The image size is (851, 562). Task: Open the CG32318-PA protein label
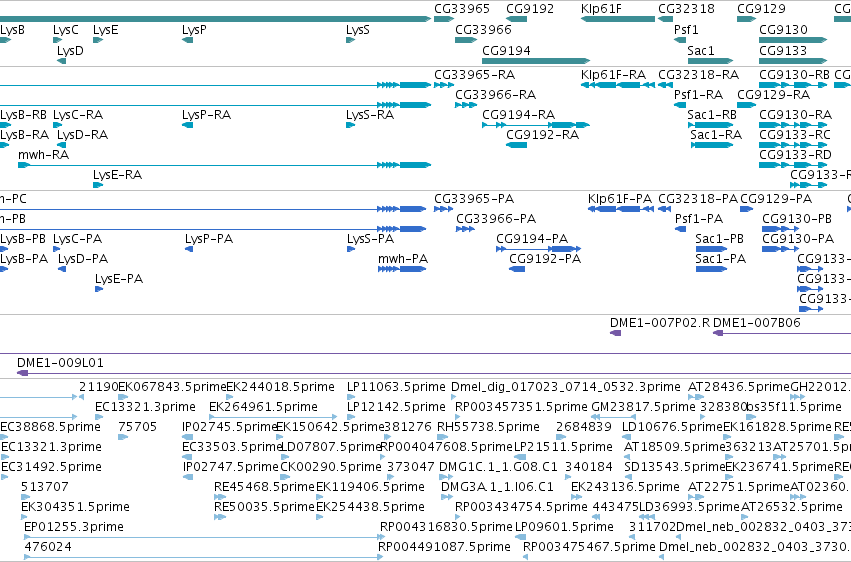click(x=698, y=199)
